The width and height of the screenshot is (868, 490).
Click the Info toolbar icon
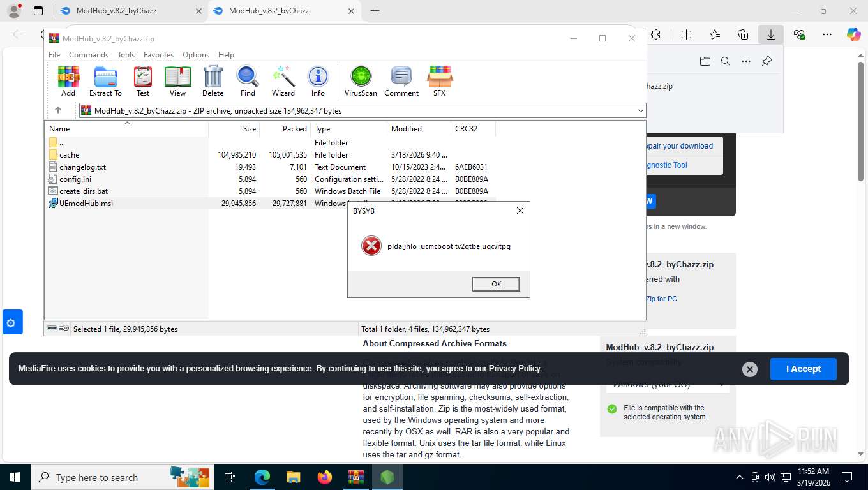tap(318, 82)
